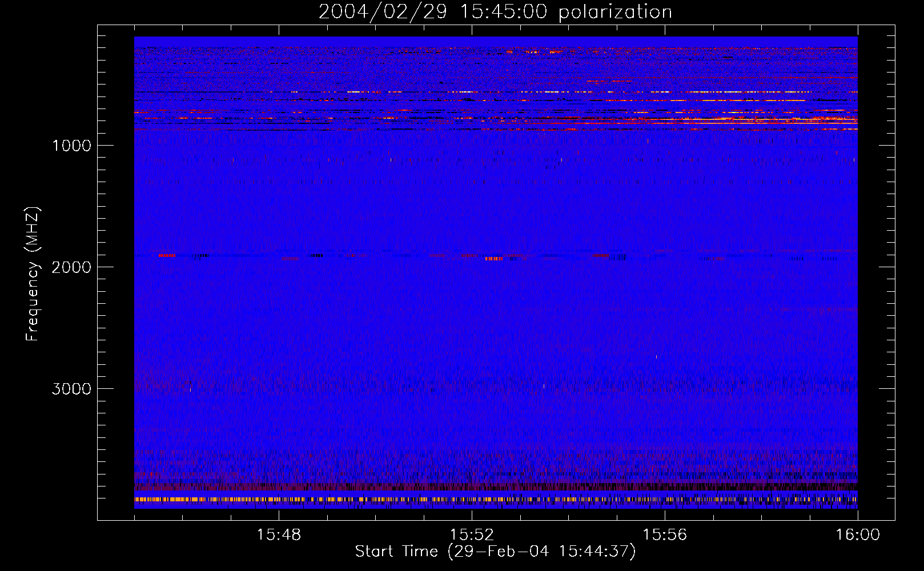This screenshot has width=924, height=571.
Task: Click the 15:48 time tick label
Action: coord(279,535)
